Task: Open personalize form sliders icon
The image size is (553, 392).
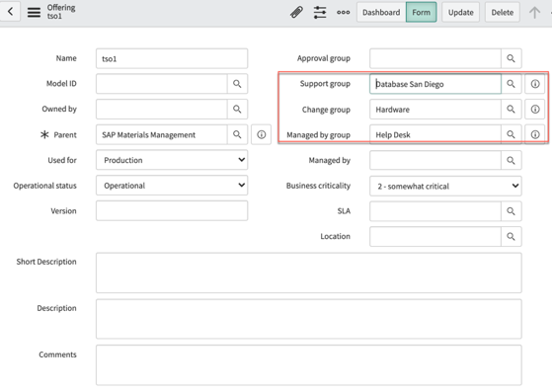Action: coord(320,12)
